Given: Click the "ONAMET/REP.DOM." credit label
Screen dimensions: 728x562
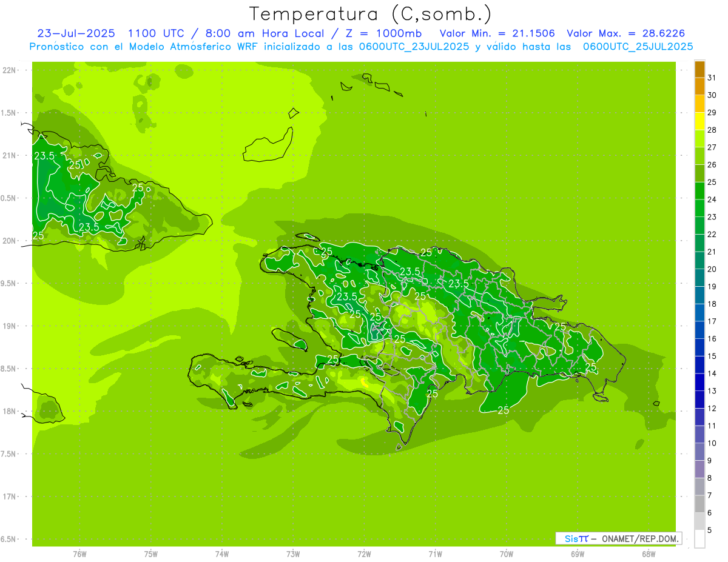Looking at the screenshot, I should tap(639, 538).
